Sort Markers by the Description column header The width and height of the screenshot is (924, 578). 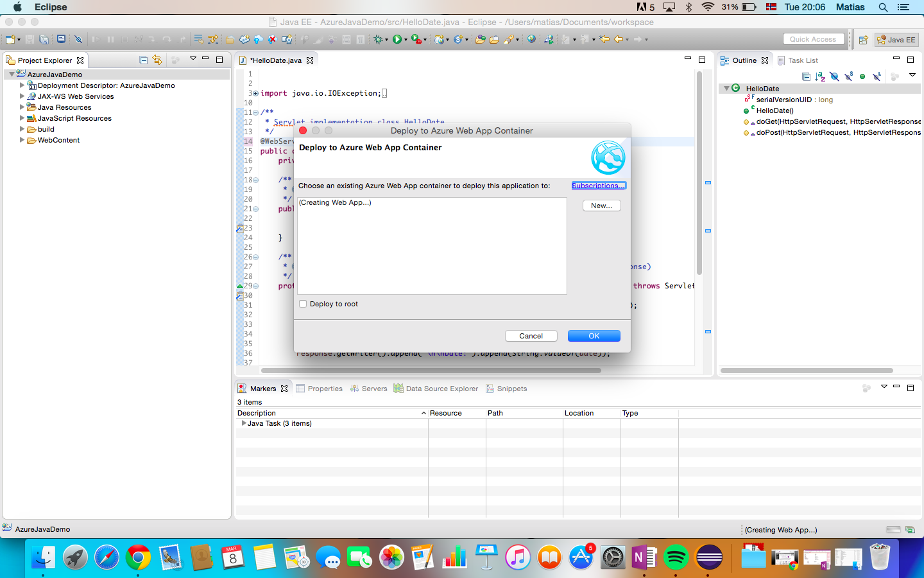pos(332,413)
